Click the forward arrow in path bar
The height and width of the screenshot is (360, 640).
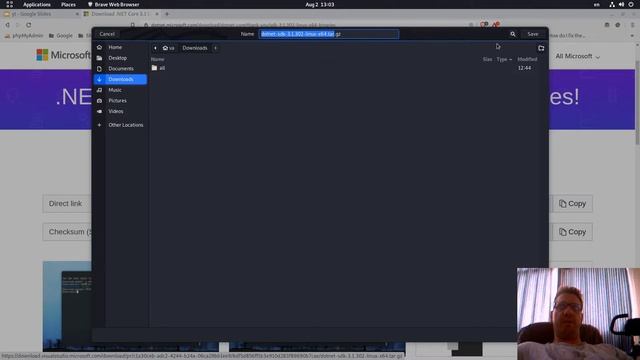click(216, 48)
